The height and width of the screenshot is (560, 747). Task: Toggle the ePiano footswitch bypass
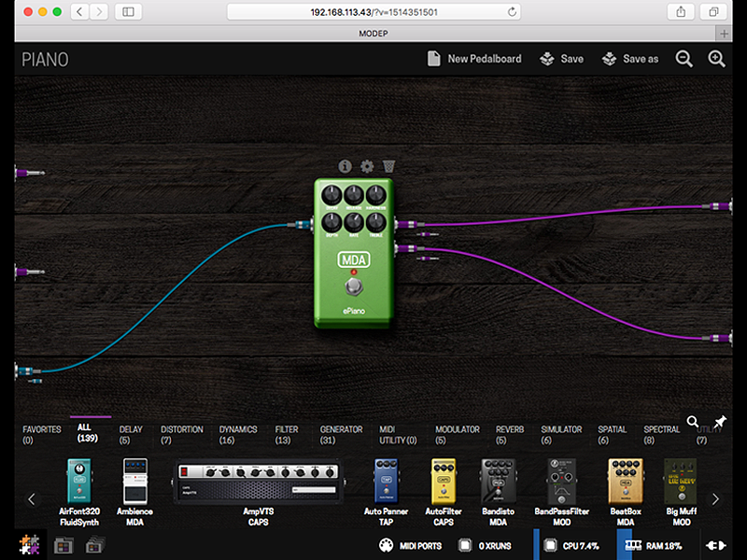(x=354, y=287)
